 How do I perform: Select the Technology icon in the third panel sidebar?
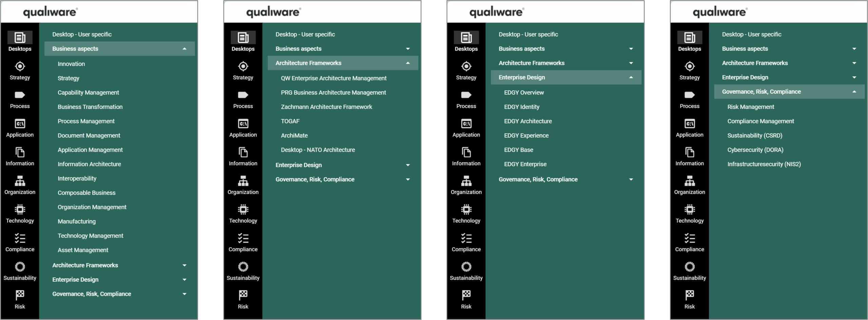coord(466,210)
